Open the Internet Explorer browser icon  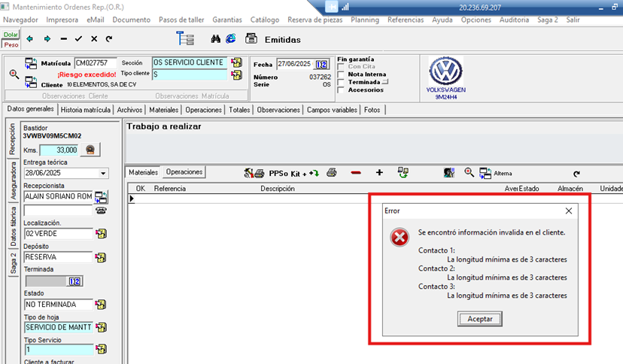pyautogui.click(x=230, y=38)
